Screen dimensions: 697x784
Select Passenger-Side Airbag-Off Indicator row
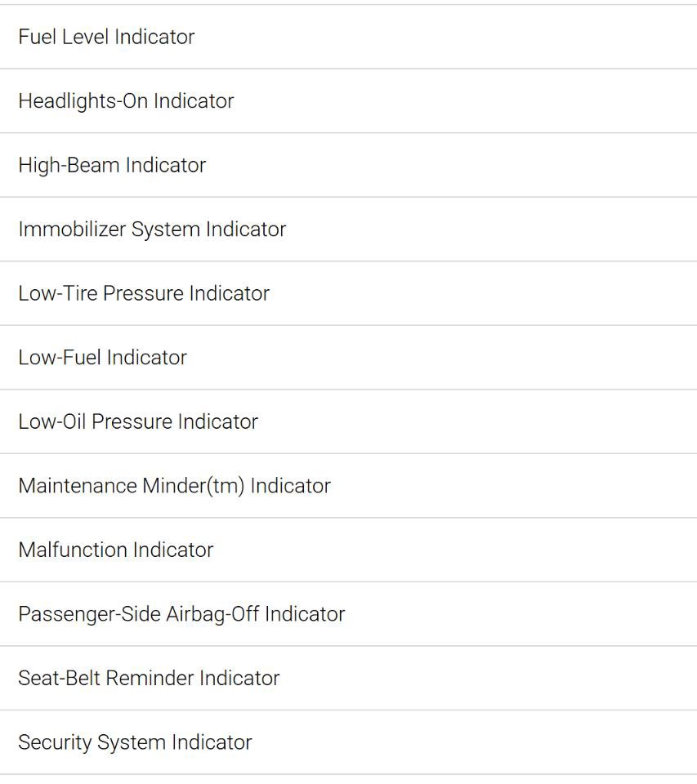pyautogui.click(x=348, y=613)
